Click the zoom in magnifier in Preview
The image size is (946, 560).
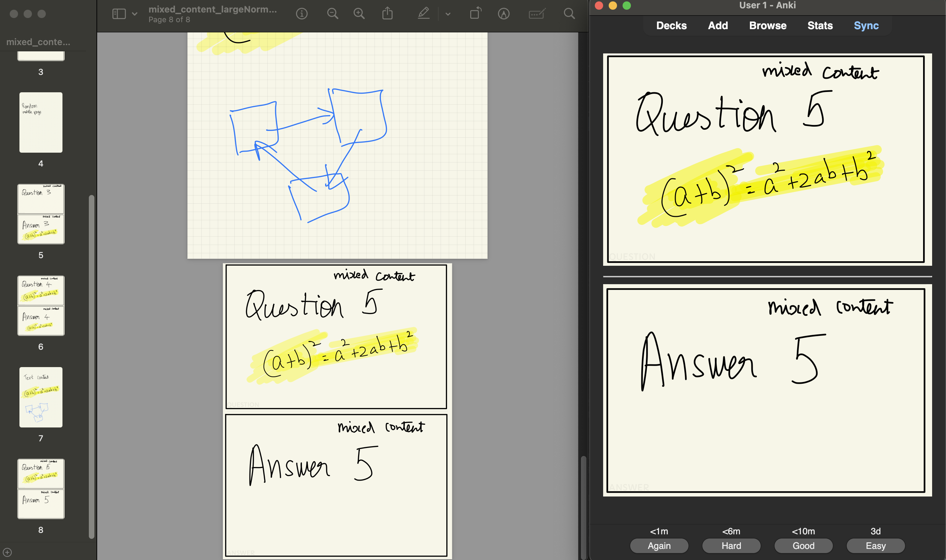[359, 14]
